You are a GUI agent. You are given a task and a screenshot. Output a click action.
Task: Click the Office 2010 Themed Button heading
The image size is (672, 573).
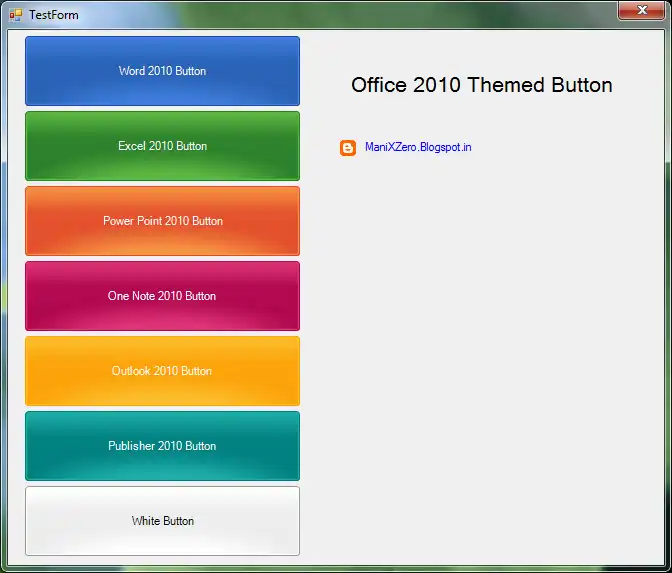point(482,85)
